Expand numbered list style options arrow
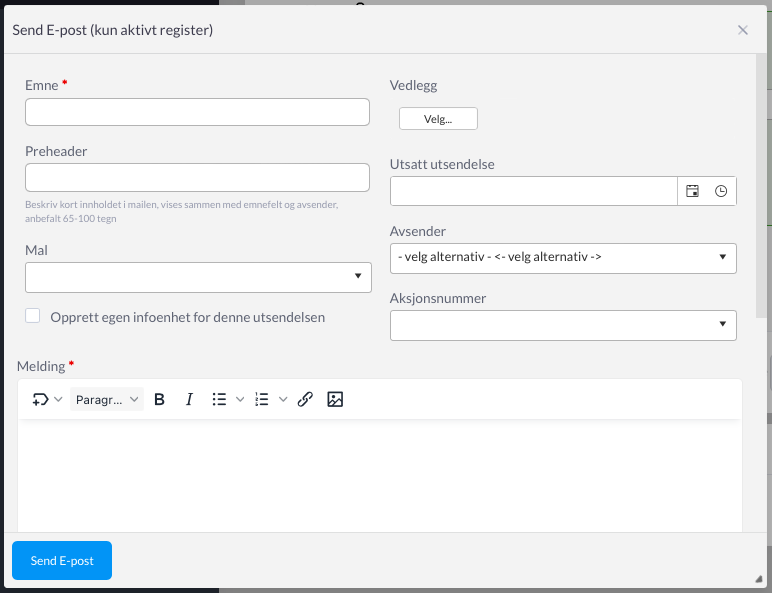 (x=283, y=399)
